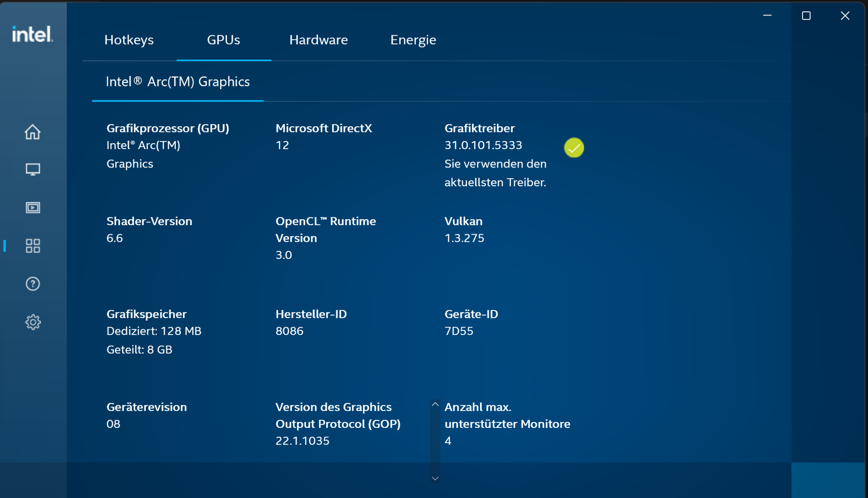
Task: Select the GPUs tab
Action: [x=223, y=40]
